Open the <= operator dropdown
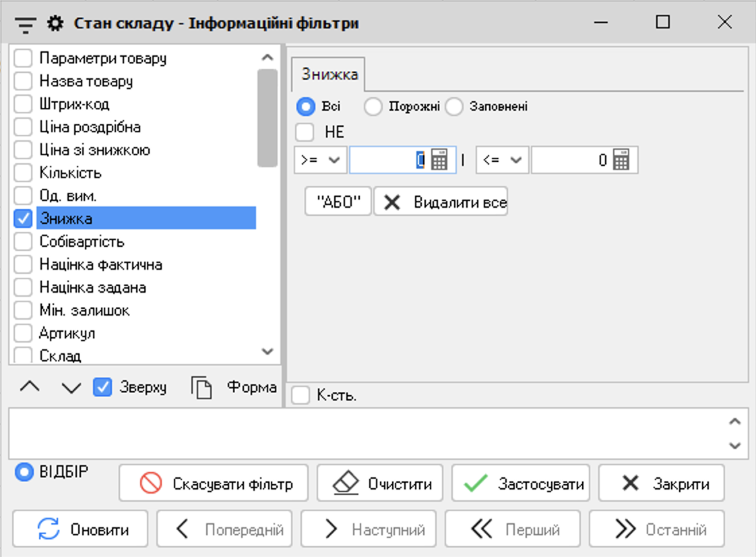The image size is (756, 557). 502,160
